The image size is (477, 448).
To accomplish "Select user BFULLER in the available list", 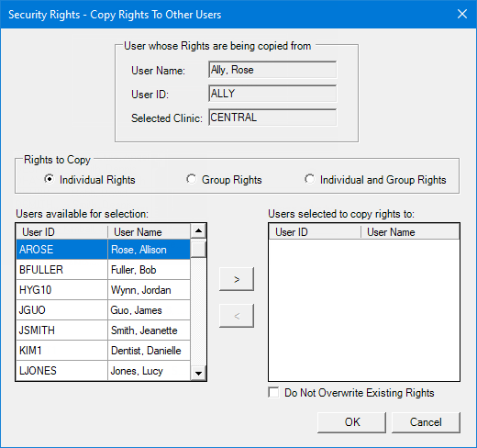I will pyautogui.click(x=103, y=270).
